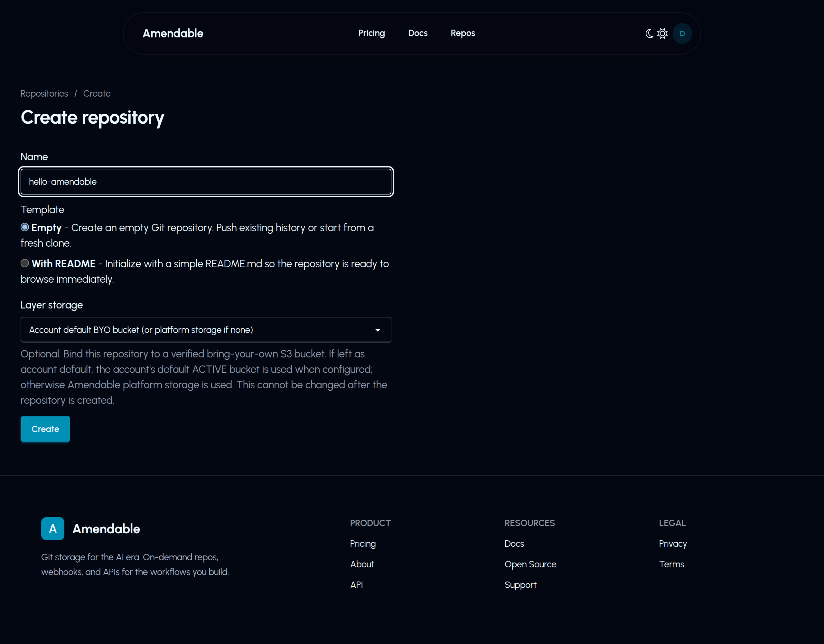The width and height of the screenshot is (824, 644).
Task: Focus the repository Name input field
Action: point(206,182)
